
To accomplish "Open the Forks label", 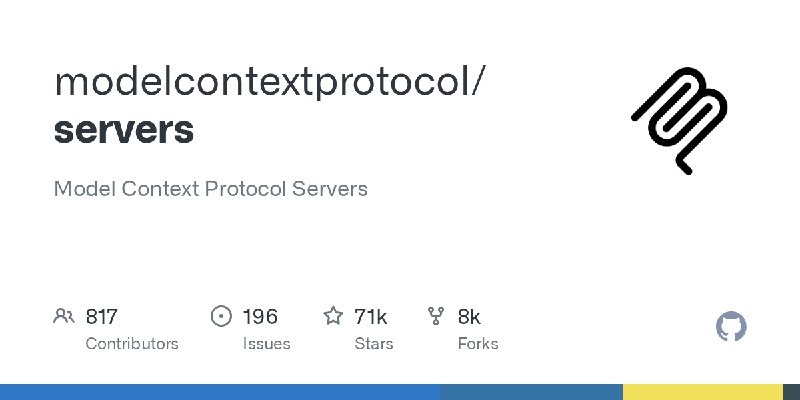I will [x=478, y=344].
